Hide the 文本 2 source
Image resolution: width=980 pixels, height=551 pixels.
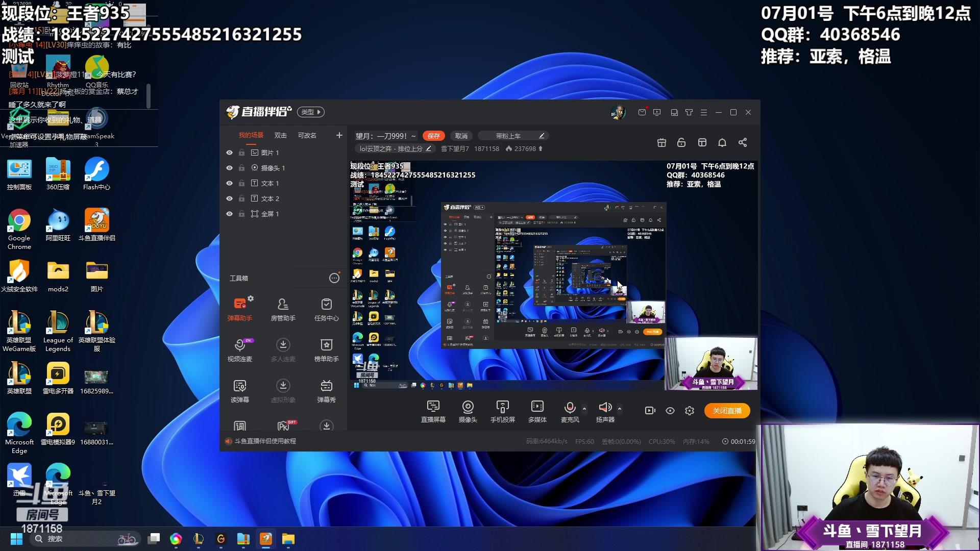pos(229,198)
